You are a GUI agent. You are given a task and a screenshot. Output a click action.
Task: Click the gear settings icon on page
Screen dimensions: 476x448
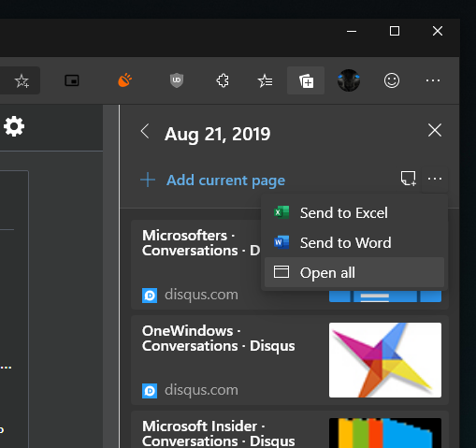click(14, 126)
